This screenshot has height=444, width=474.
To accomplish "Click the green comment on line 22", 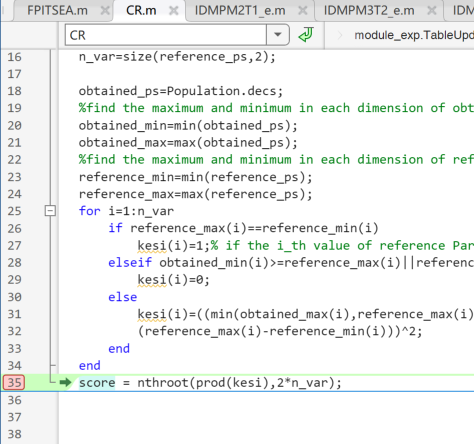I will (x=276, y=160).
